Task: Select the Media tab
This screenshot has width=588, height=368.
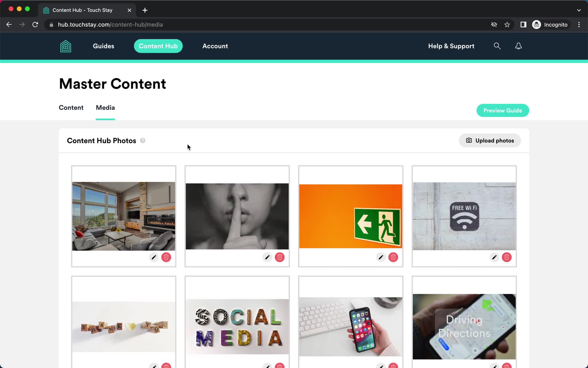Action: (105, 107)
